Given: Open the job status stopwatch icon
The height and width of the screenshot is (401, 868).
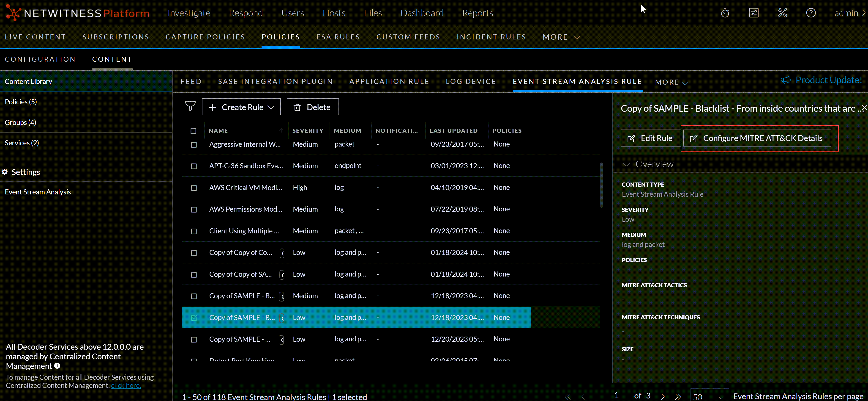Looking at the screenshot, I should 725,13.
